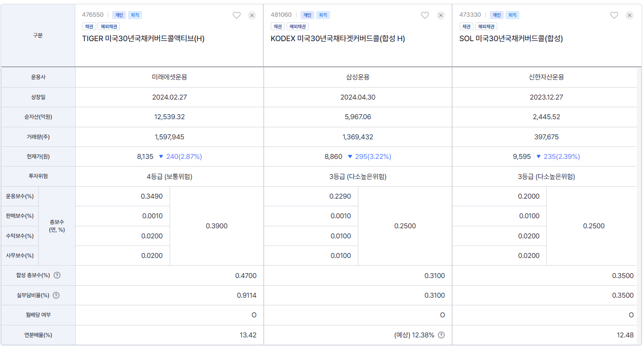Click the 사무보수(%) row label
This screenshot has height=346, width=644.
coord(20,256)
